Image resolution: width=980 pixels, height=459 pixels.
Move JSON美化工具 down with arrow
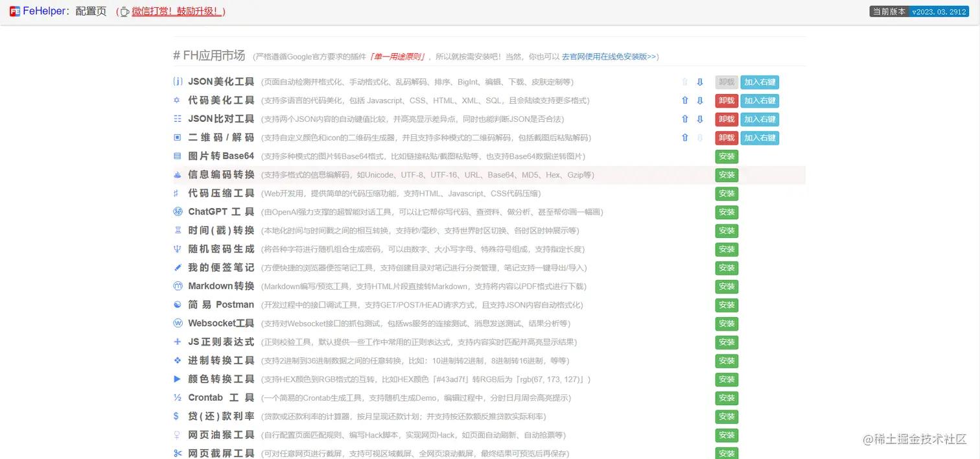(700, 82)
